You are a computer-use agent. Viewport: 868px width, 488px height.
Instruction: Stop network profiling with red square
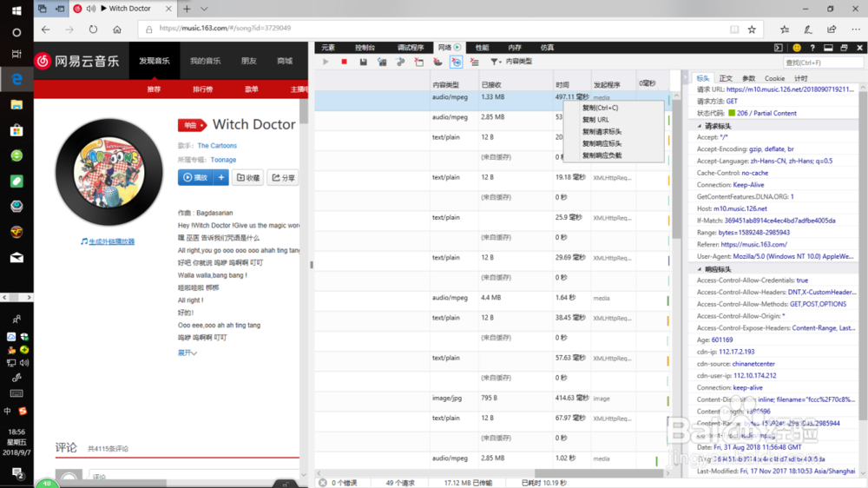coord(345,62)
